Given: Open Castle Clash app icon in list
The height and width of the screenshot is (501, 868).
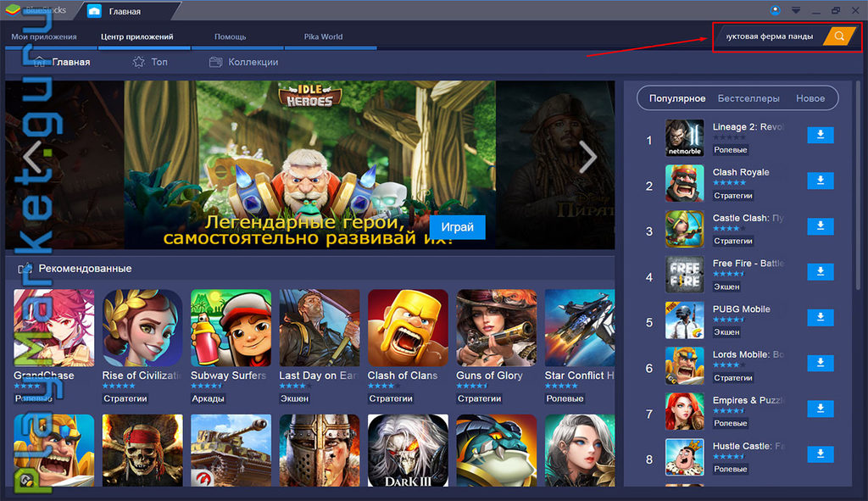Looking at the screenshot, I should point(685,229).
